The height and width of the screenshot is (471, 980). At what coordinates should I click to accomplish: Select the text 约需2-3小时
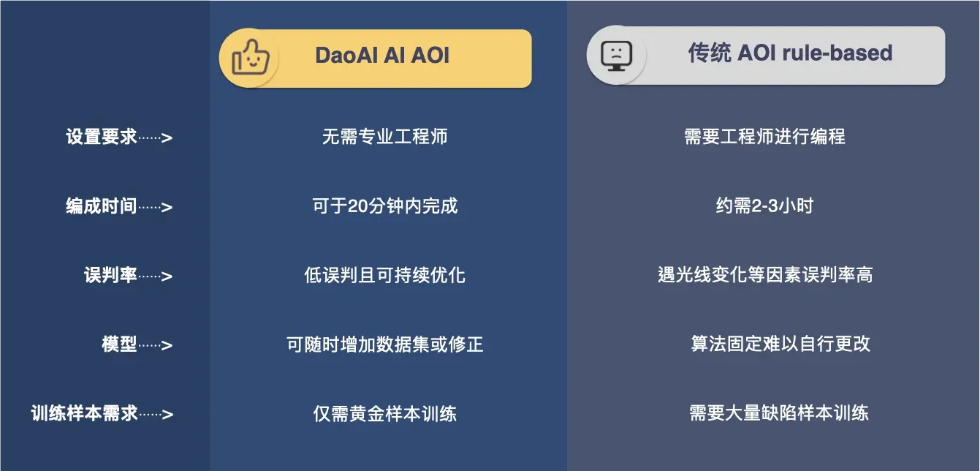764,206
